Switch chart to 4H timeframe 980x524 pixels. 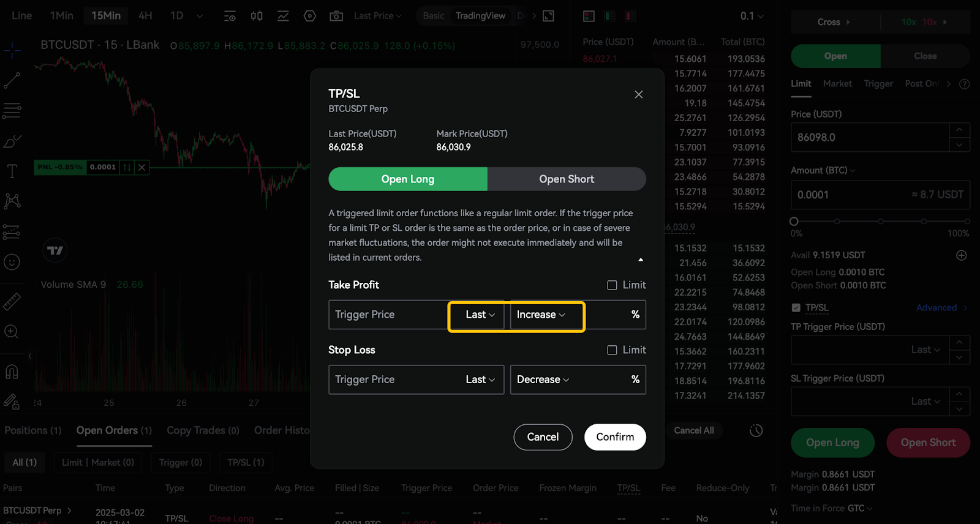click(x=145, y=16)
